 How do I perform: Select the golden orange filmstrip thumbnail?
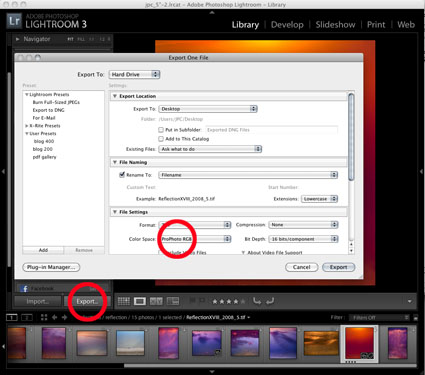click(321, 343)
